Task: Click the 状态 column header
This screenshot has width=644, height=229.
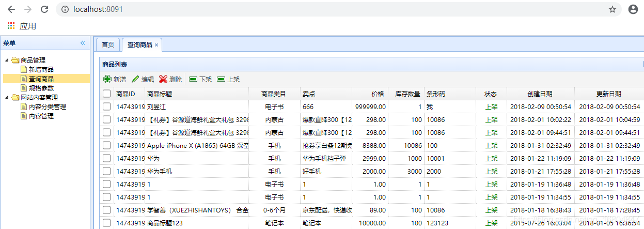Action: click(491, 94)
